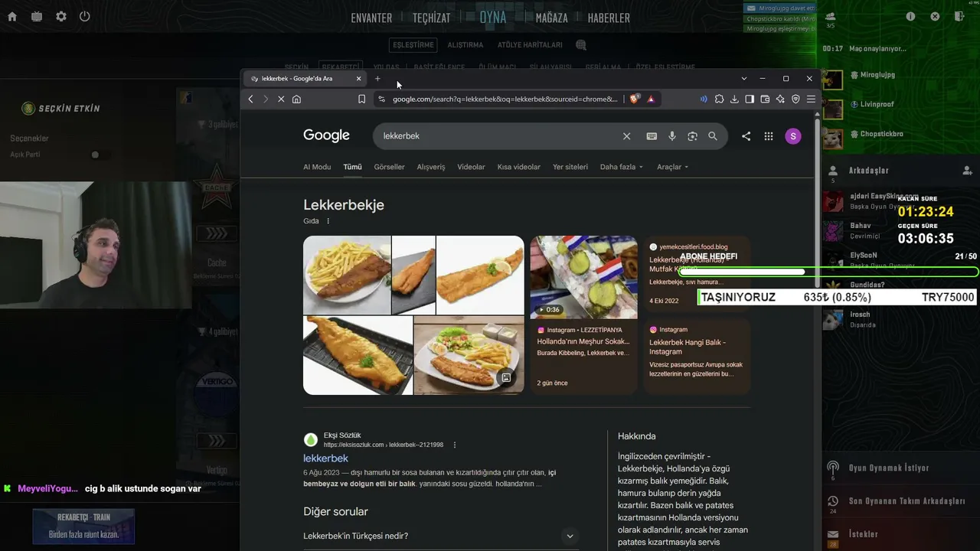980x551 pixels.
Task: Open the CS2 watch TV icon
Action: coord(37,16)
